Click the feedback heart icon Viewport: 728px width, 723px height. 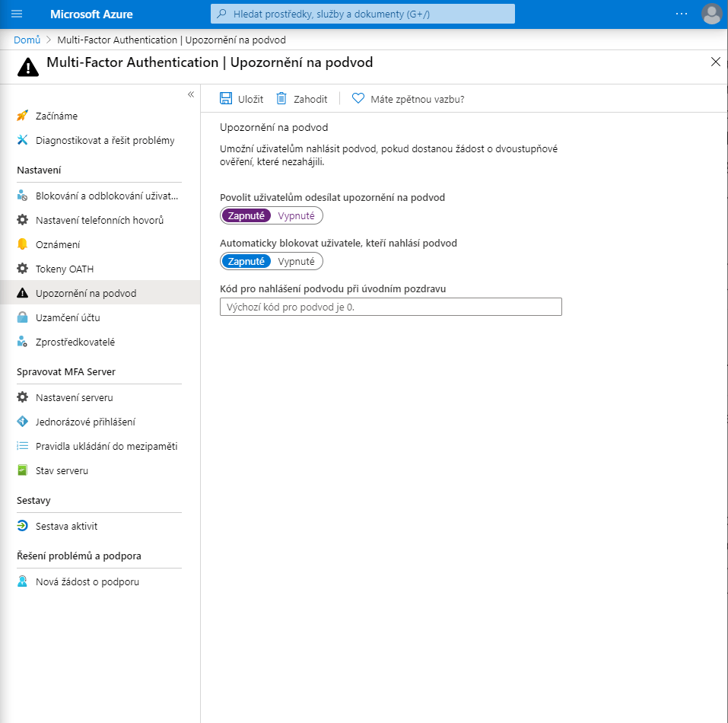coord(358,98)
